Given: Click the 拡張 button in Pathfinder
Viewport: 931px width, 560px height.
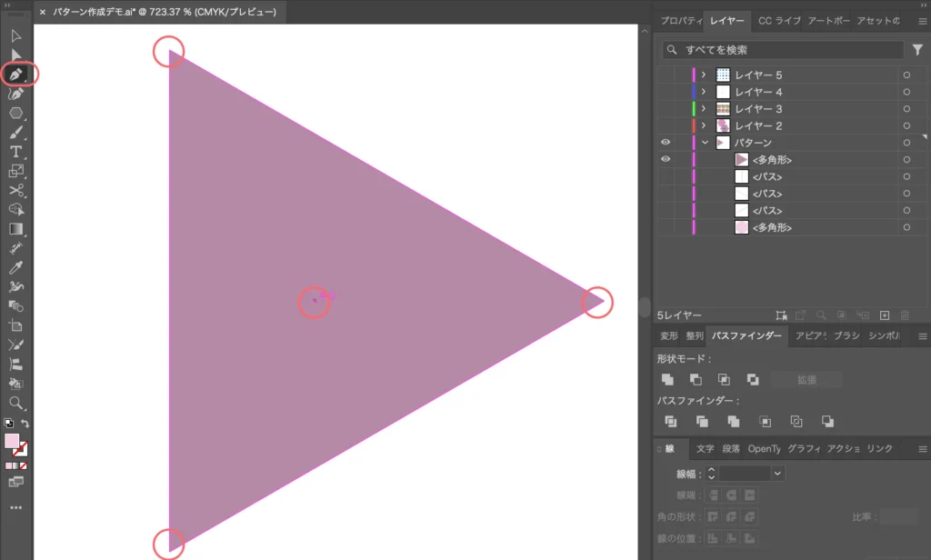Looking at the screenshot, I should 806,380.
